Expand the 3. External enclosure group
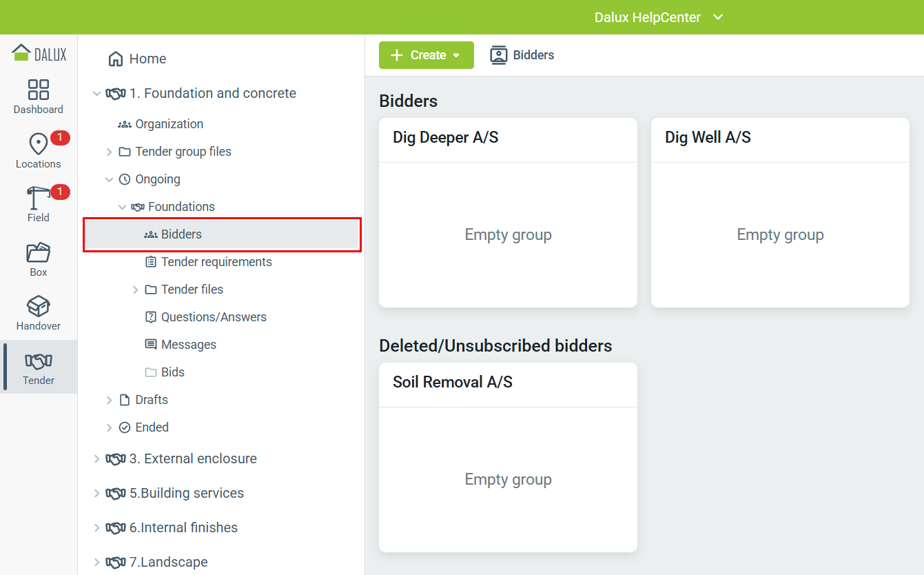 (x=96, y=458)
